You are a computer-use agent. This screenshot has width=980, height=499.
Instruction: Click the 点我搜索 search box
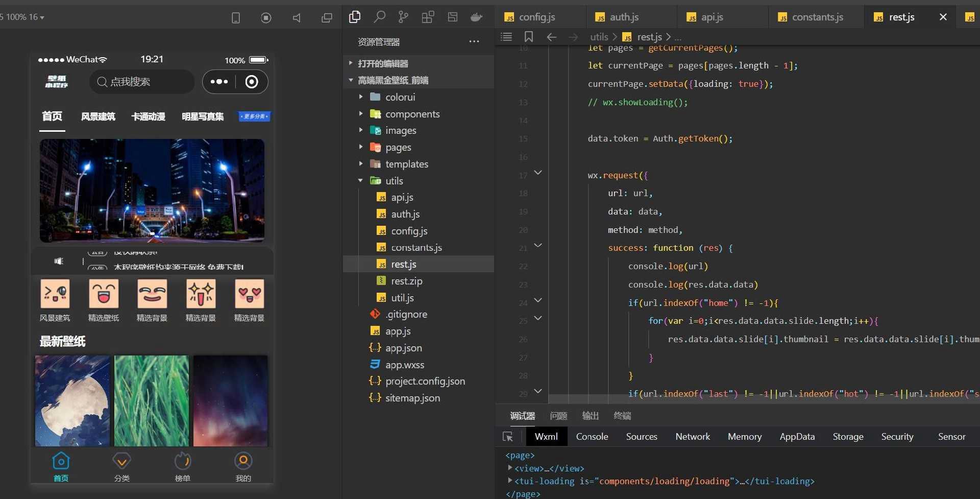pyautogui.click(x=142, y=82)
